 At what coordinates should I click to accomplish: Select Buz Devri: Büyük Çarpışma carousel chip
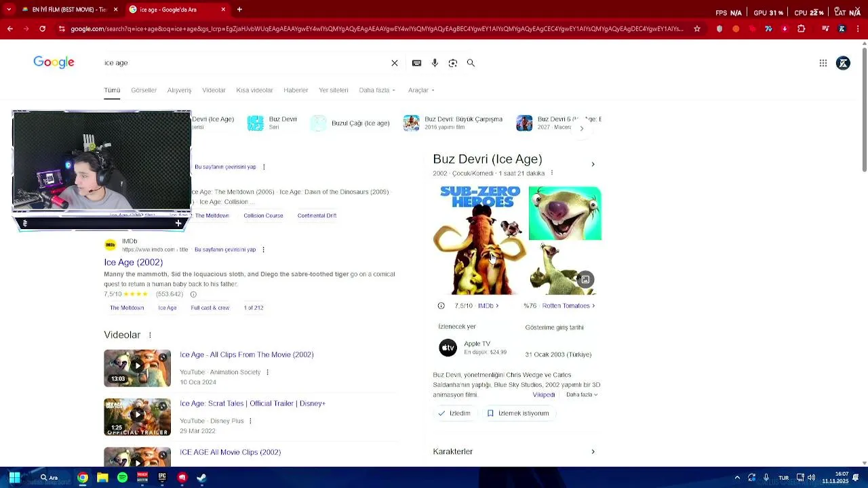coord(453,123)
